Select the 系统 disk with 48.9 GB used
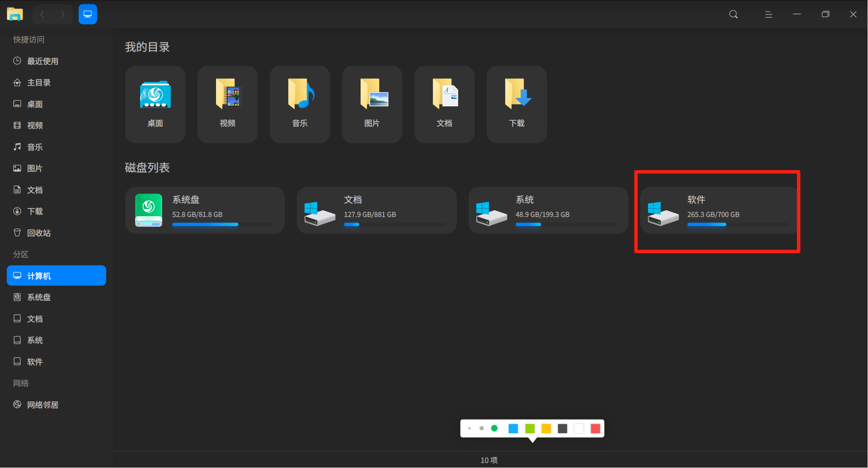The image size is (868, 468). pyautogui.click(x=549, y=210)
